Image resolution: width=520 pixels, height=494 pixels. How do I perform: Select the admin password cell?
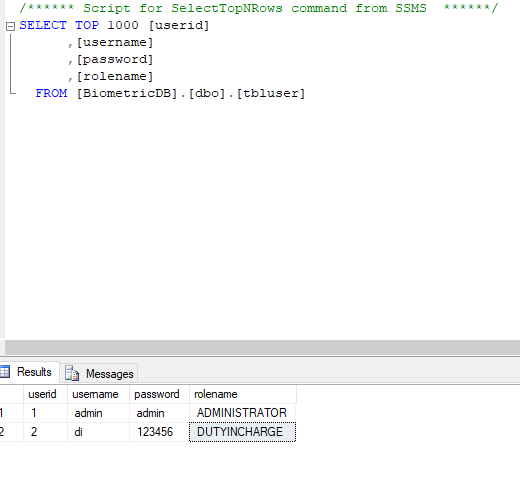coord(160,413)
